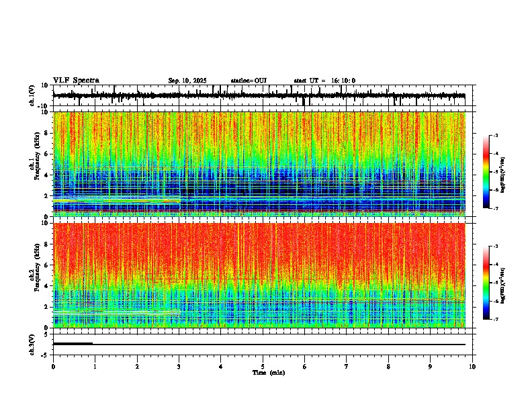Click the "-7" label on ch.2 color scale
The image size is (532, 411).
pos(495,320)
